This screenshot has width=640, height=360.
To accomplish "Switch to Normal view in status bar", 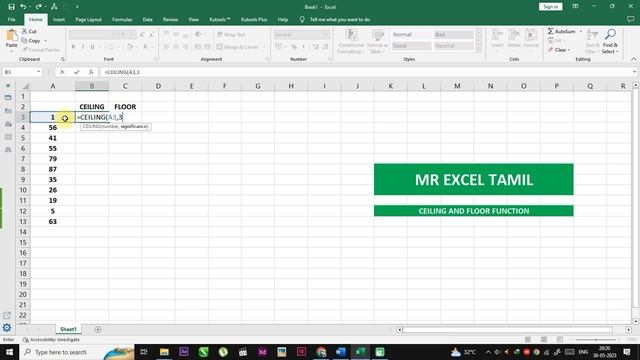I will click(x=528, y=340).
